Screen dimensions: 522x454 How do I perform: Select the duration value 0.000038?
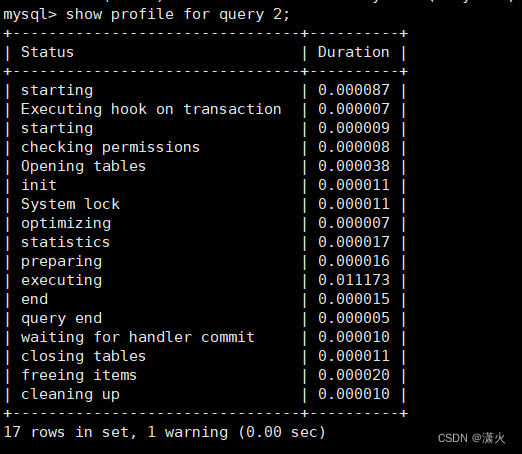[354, 166]
